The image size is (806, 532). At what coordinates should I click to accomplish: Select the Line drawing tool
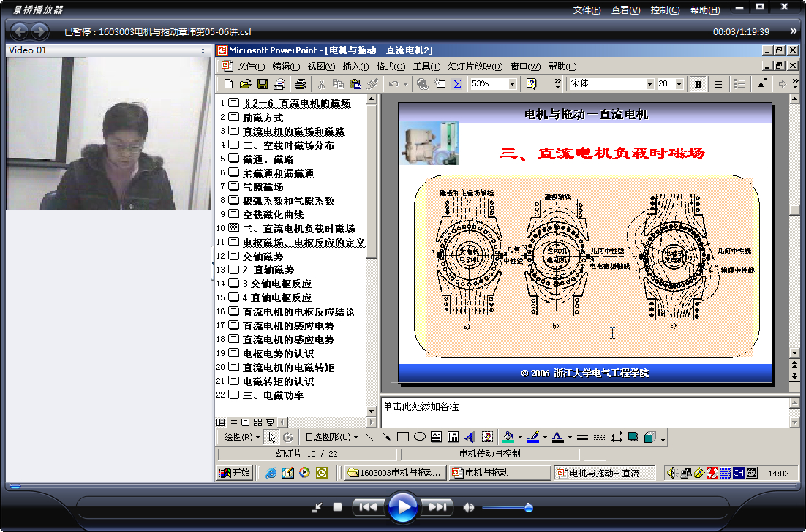pos(369,437)
